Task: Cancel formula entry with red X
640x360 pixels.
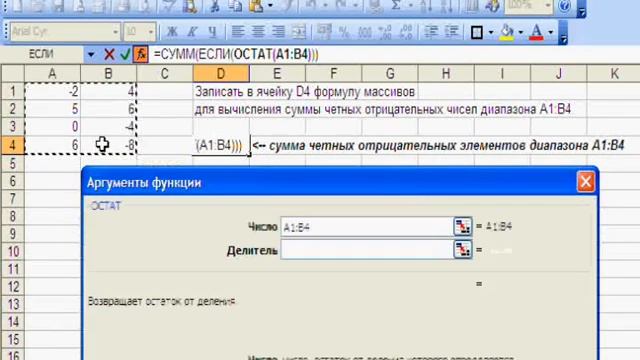Action: pos(109,54)
